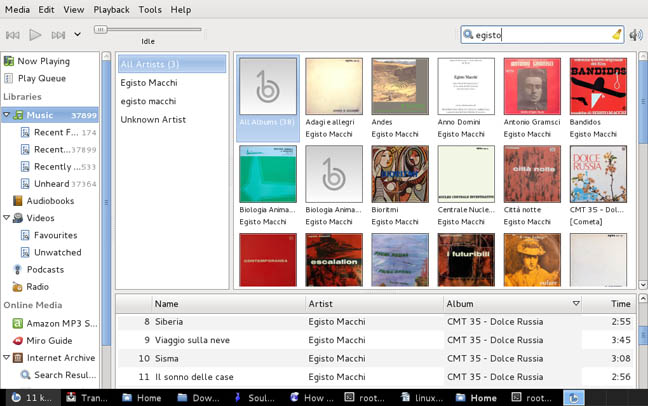Sort tracks by the Artist column header
648x406 pixels.
point(374,304)
